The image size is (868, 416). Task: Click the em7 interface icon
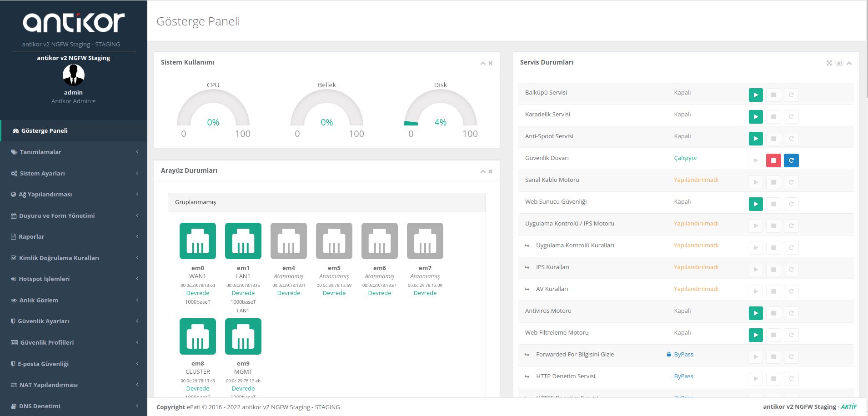pyautogui.click(x=425, y=241)
